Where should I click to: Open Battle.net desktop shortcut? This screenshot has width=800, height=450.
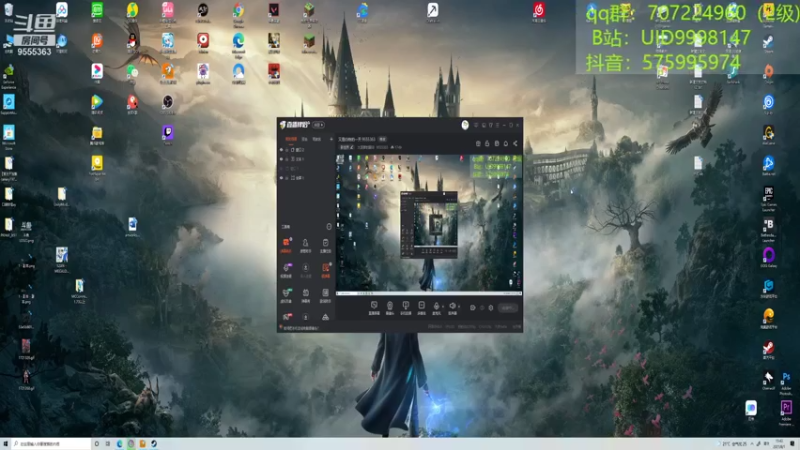[769, 163]
